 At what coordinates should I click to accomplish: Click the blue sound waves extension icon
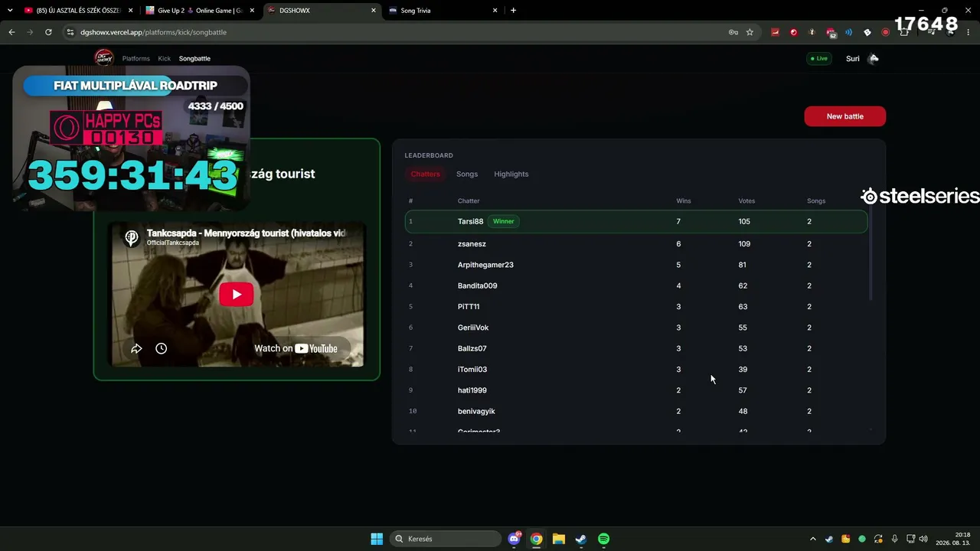coord(848,32)
